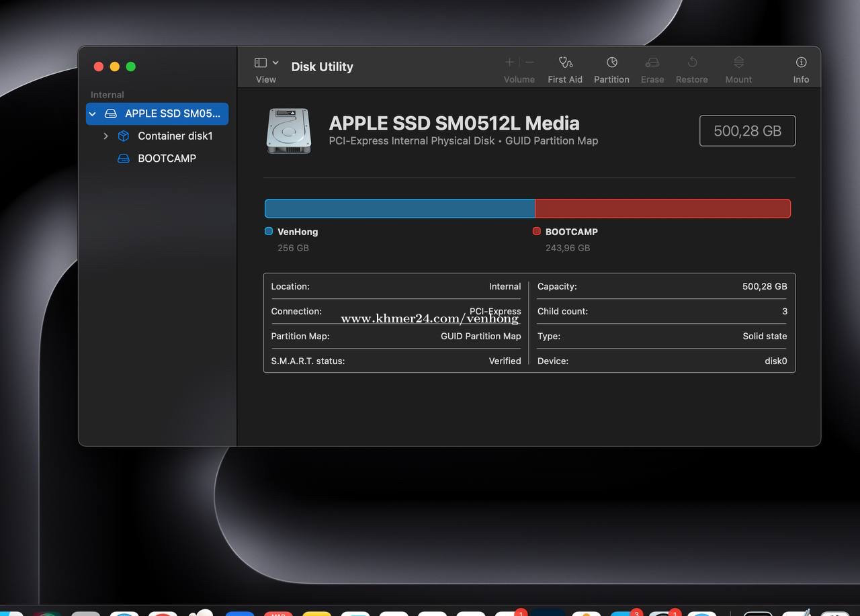Click the BOOTCAMP legend name under bar
The height and width of the screenshot is (616, 860).
(x=571, y=232)
